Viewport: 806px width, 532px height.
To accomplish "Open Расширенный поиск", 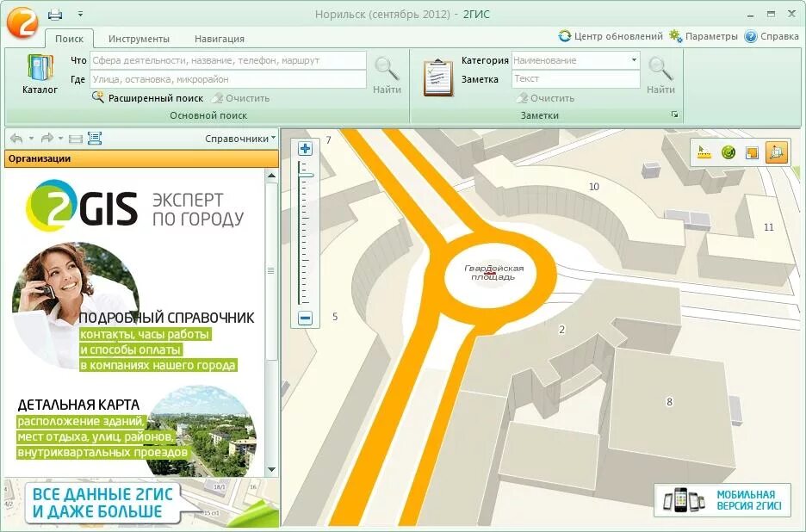I will point(147,97).
